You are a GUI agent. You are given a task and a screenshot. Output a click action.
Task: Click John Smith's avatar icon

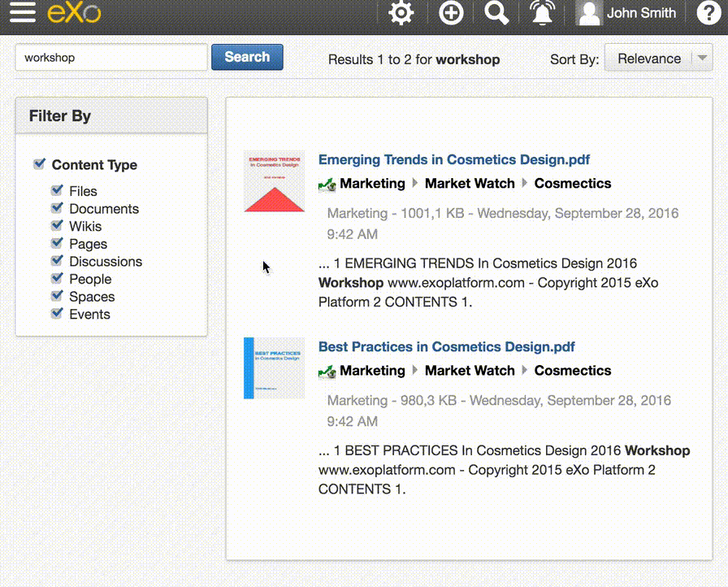point(589,13)
